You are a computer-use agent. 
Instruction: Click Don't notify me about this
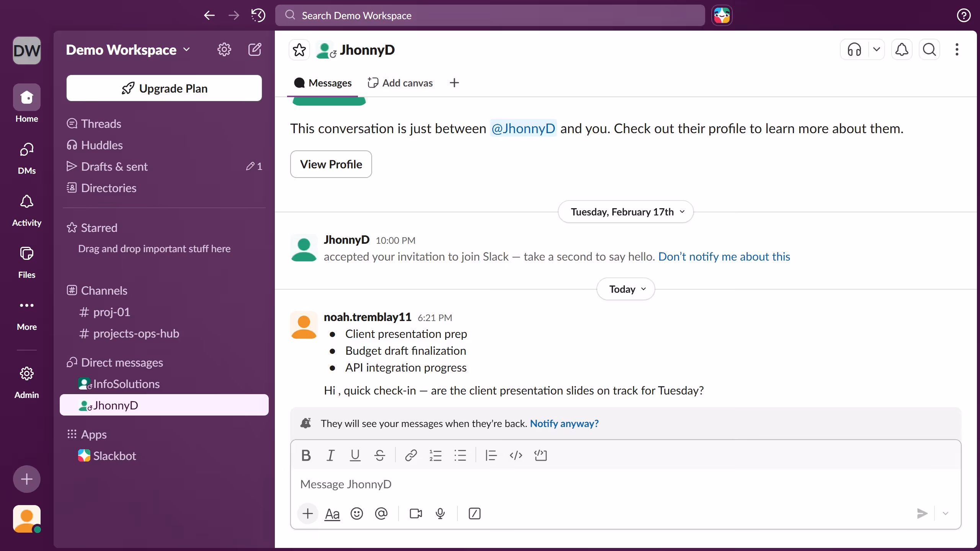click(724, 256)
